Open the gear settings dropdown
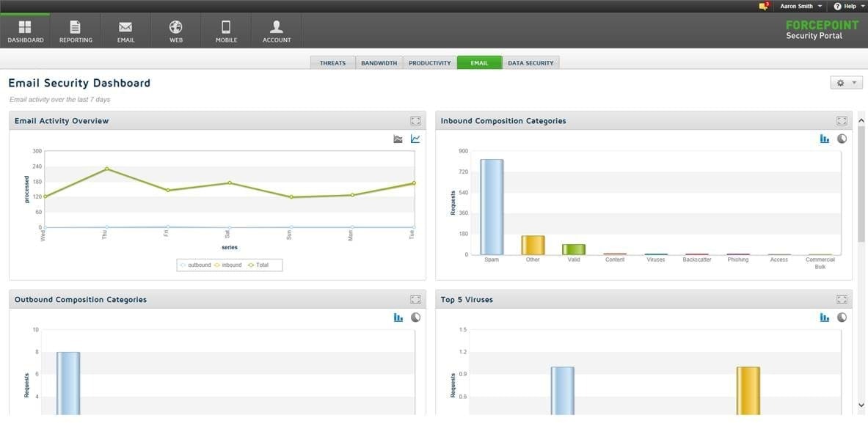Viewport: 868px width, 423px height. point(844,82)
